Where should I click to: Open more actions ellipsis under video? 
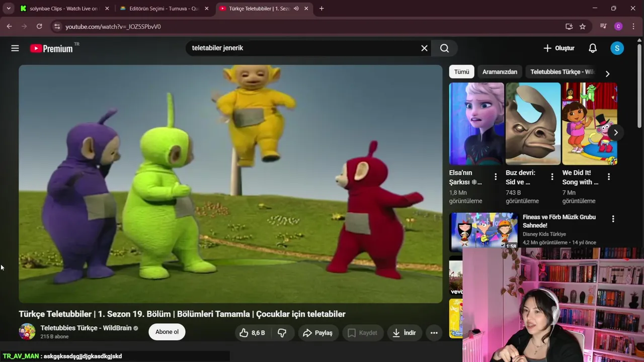tap(434, 333)
